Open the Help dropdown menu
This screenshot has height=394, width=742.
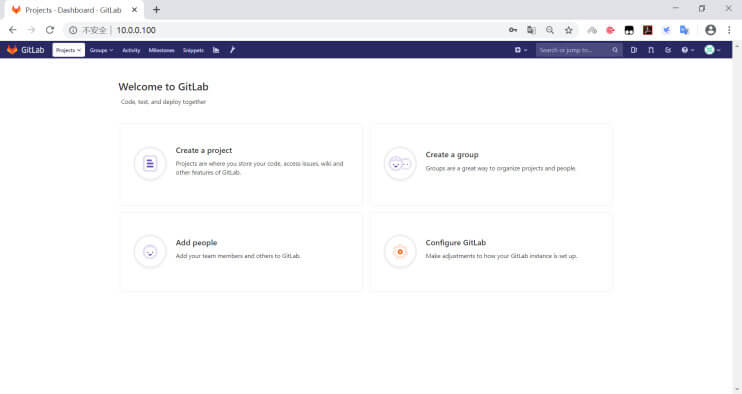click(x=688, y=50)
